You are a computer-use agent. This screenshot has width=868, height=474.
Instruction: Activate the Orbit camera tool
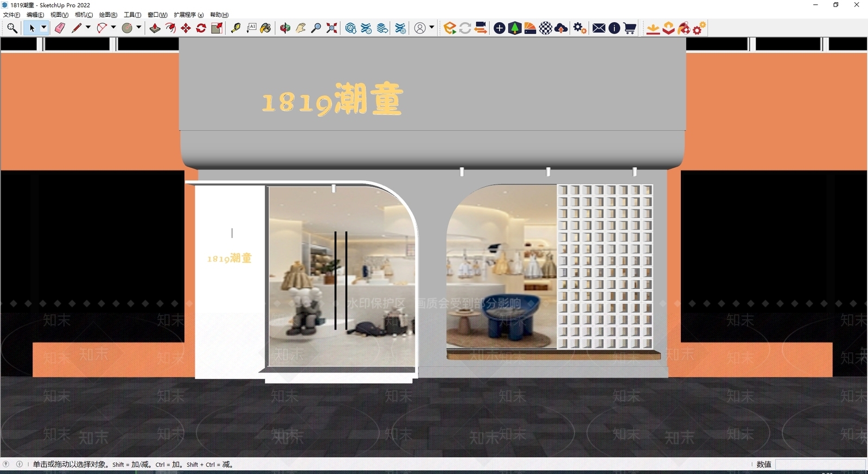coord(285,28)
